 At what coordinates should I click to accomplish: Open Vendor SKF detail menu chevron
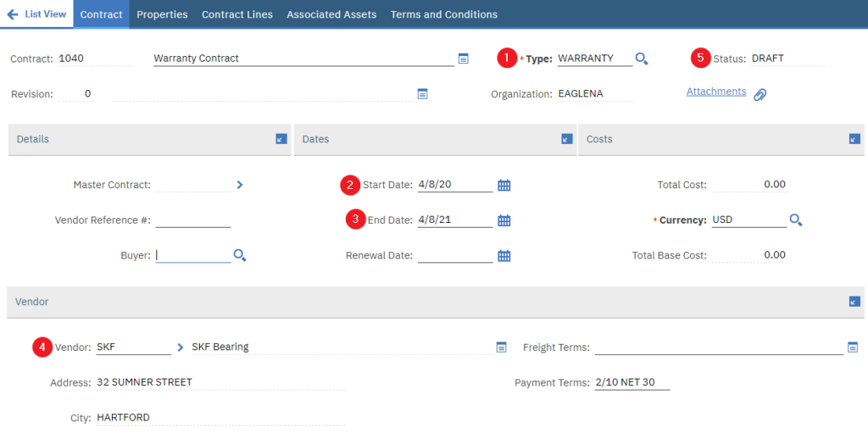[x=180, y=348]
